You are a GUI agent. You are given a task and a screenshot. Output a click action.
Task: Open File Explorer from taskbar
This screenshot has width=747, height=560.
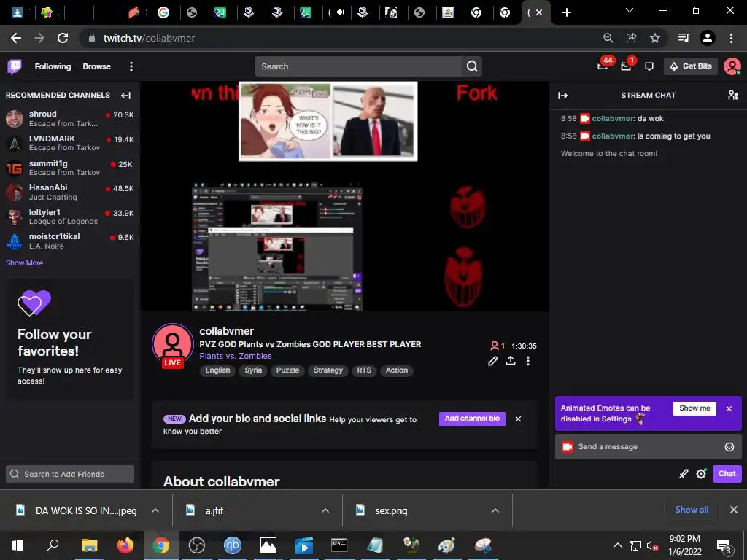(89, 545)
